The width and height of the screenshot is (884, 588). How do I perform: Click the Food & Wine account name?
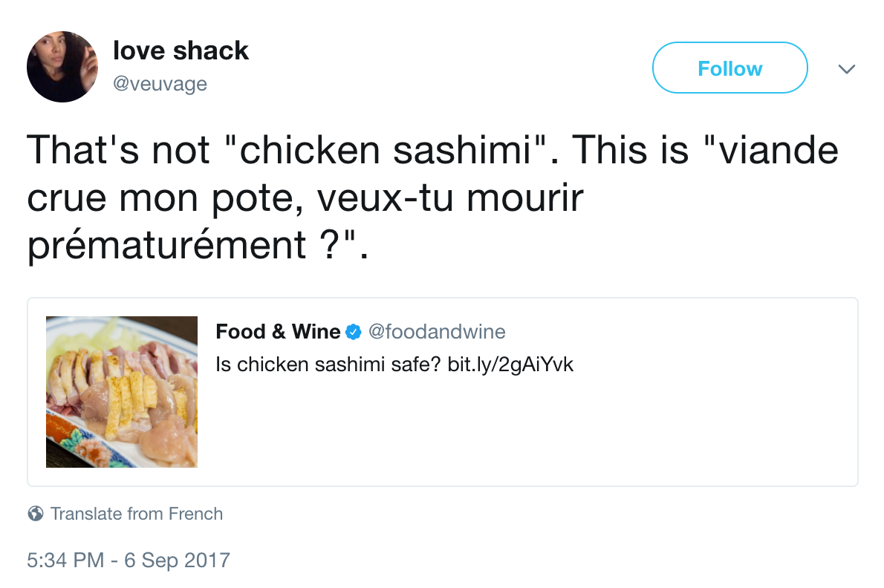pyautogui.click(x=278, y=332)
